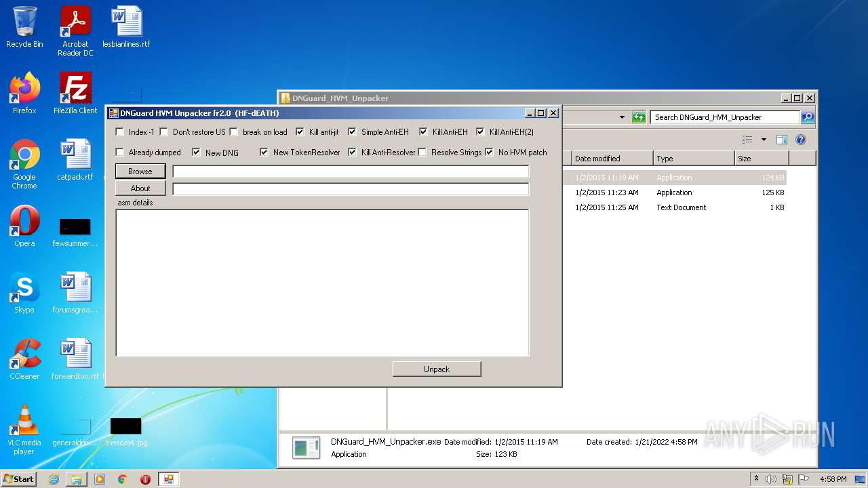Open Skype desktop shortcut

pyautogui.click(x=24, y=293)
